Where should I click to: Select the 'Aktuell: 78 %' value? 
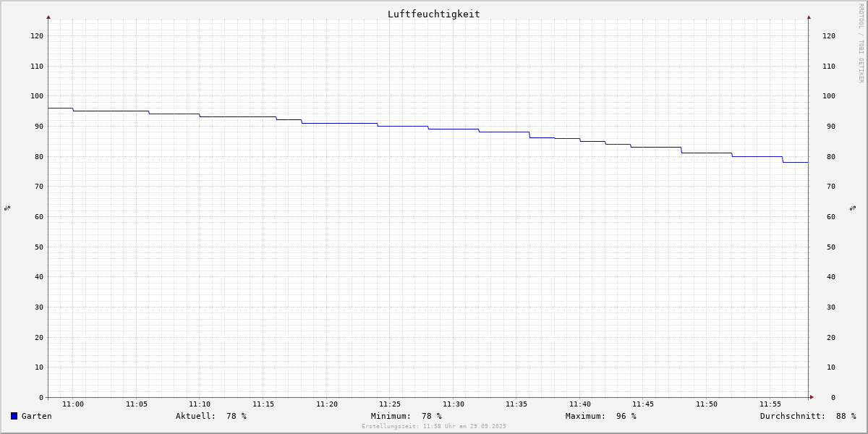(x=211, y=416)
